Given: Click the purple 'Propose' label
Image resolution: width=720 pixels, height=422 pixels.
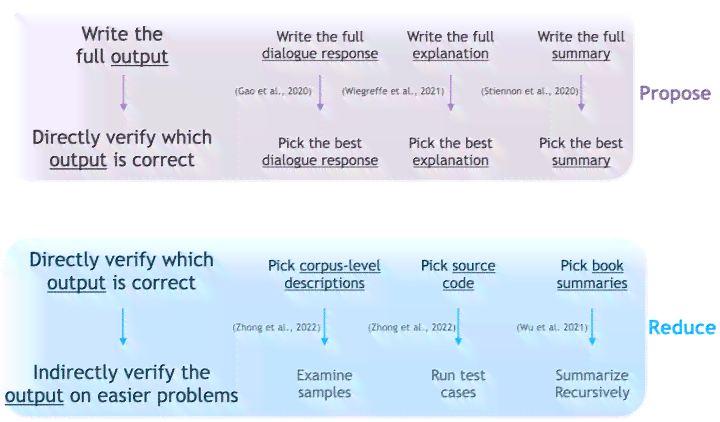Looking at the screenshot, I should click(x=675, y=94).
